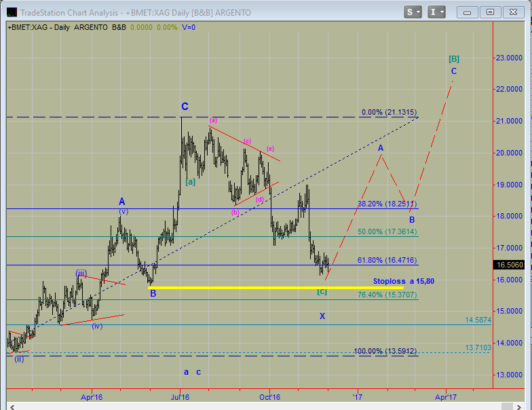532x410 pixels.
Task: Click the (v) sub-wave label
Action: point(123,212)
